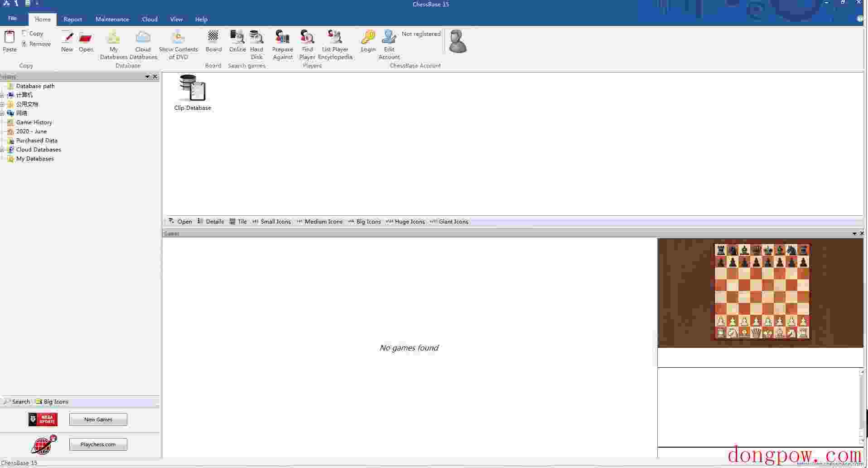Expand the 公用文档 tree node
The height and width of the screenshot is (468, 868).
click(2, 104)
